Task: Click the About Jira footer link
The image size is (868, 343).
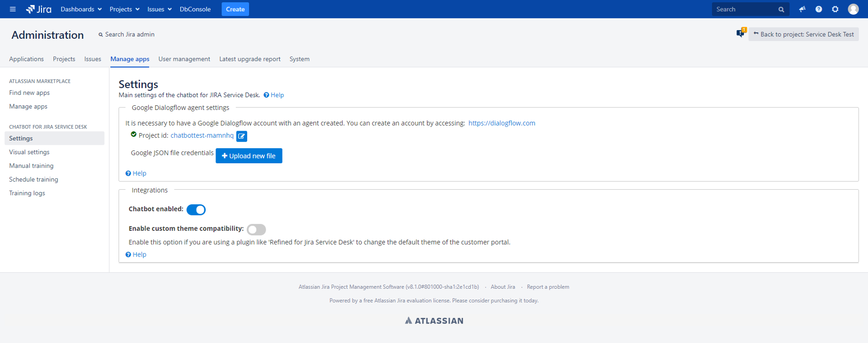Action: point(503,287)
